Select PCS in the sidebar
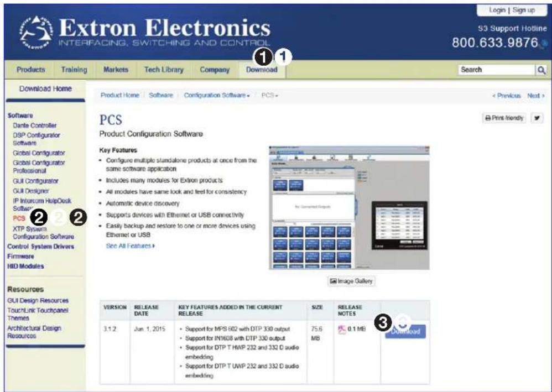Screen dimensions: 552x392 pyautogui.click(x=19, y=218)
